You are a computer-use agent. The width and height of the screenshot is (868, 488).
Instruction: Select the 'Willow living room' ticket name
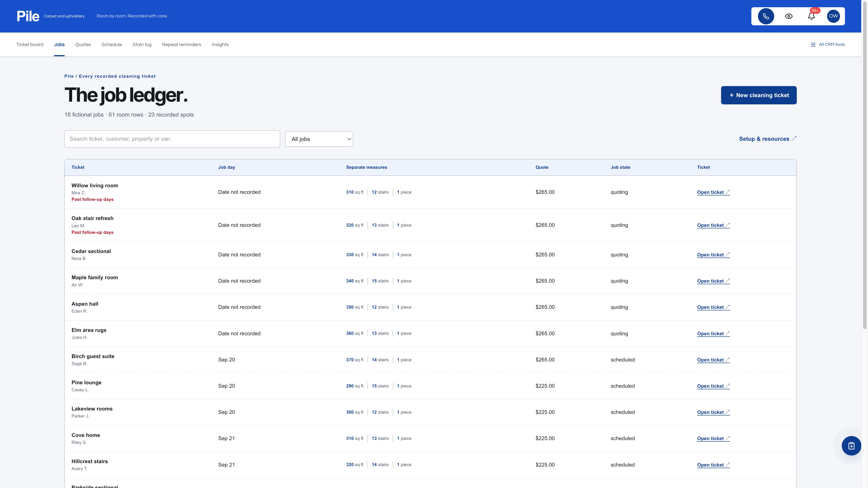(95, 185)
